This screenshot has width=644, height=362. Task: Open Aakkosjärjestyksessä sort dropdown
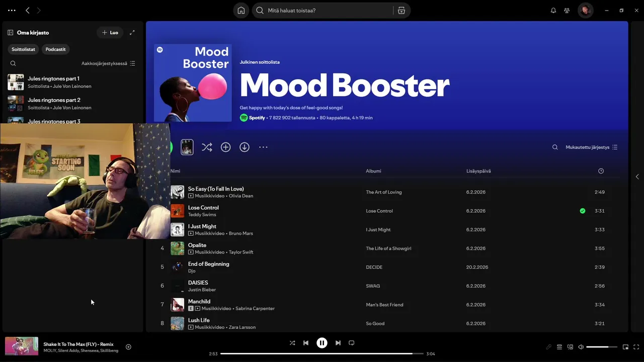108,63
